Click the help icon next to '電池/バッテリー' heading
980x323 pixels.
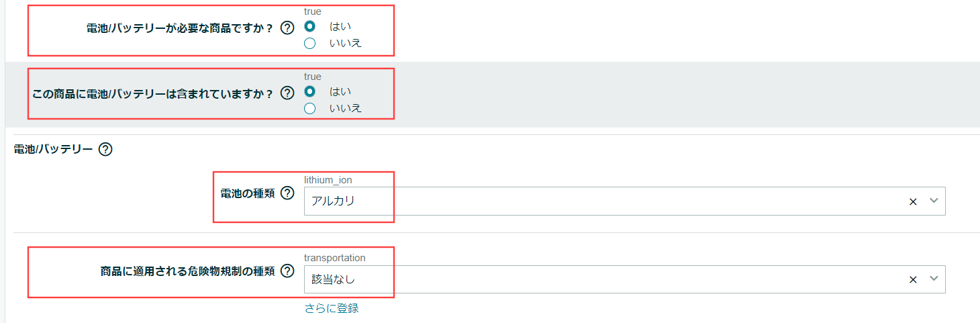pos(105,149)
